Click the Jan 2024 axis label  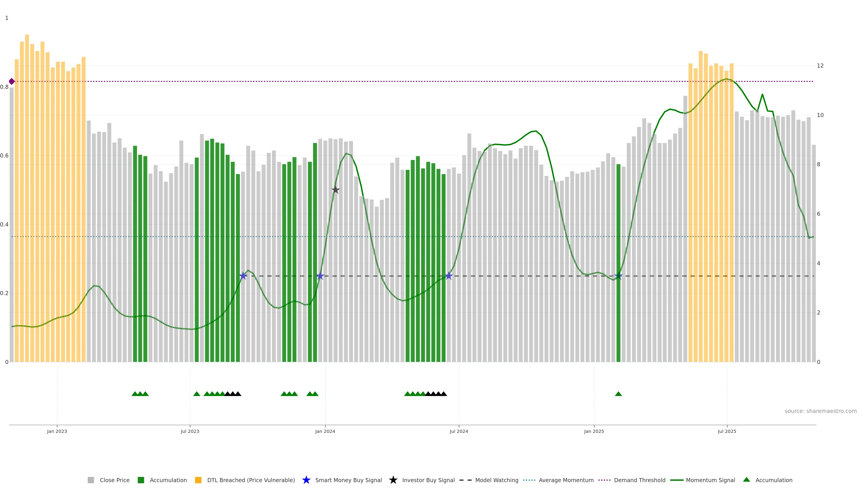click(325, 431)
